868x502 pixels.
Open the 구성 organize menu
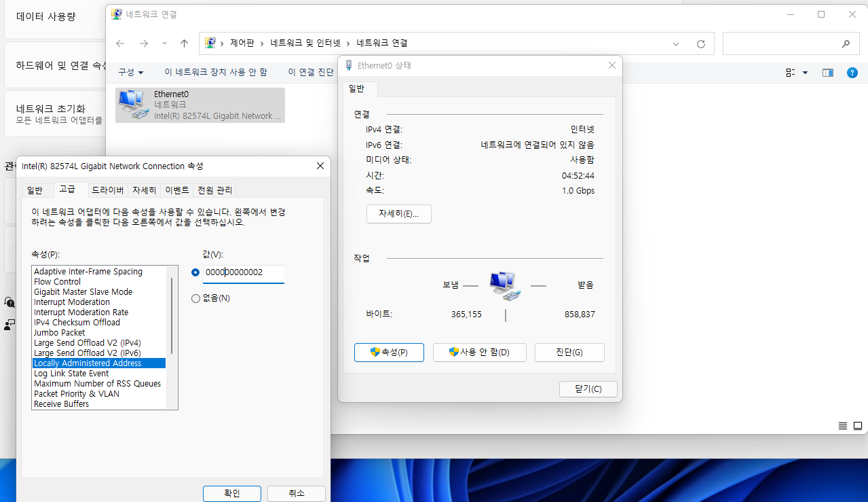tap(131, 72)
